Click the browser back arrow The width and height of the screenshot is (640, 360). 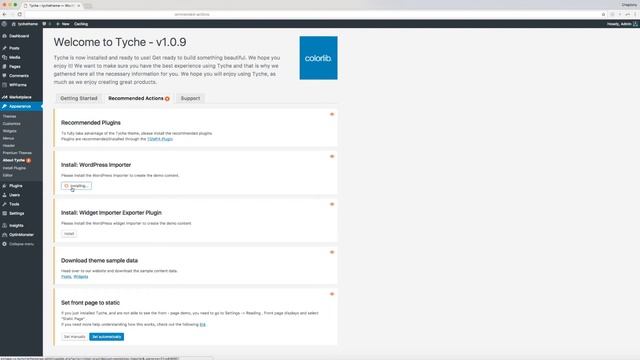click(4, 14)
